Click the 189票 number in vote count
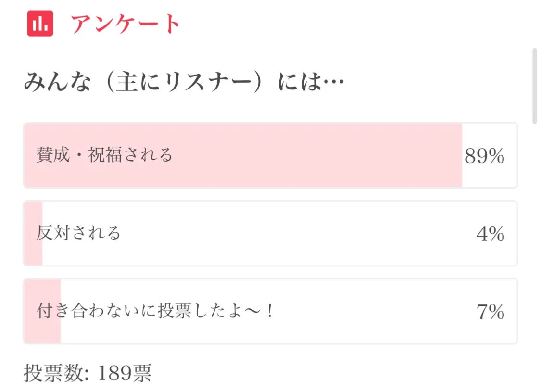 point(124,373)
